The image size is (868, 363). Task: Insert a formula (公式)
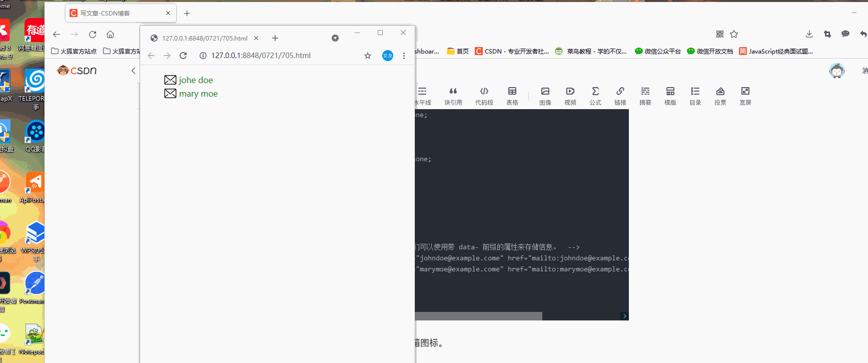595,96
